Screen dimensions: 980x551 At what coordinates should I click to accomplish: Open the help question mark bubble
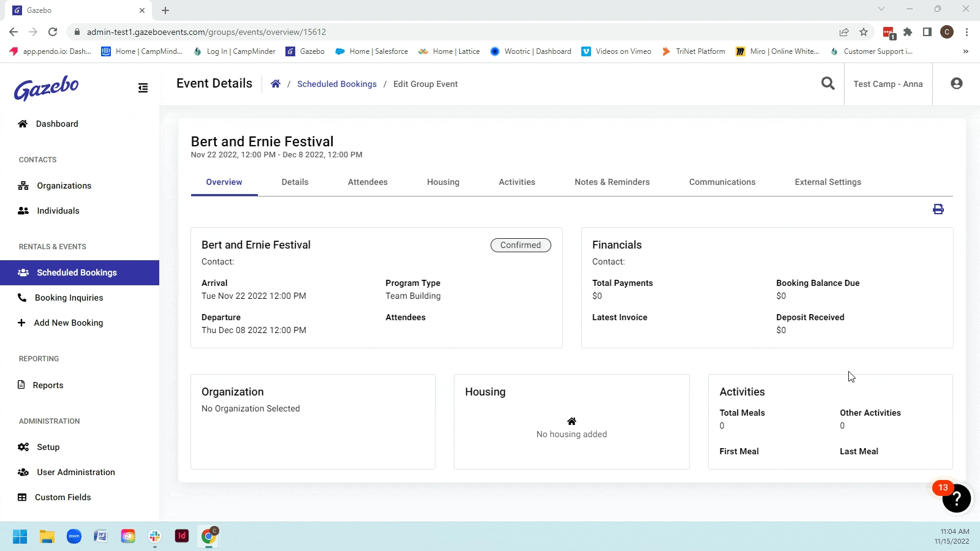tap(956, 498)
